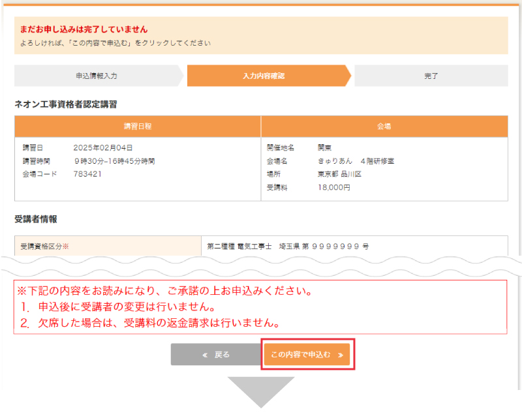Screen dimensions: 522x420
Task: Click the venue name きゅりあん 4階研修室
Action: tap(356, 161)
